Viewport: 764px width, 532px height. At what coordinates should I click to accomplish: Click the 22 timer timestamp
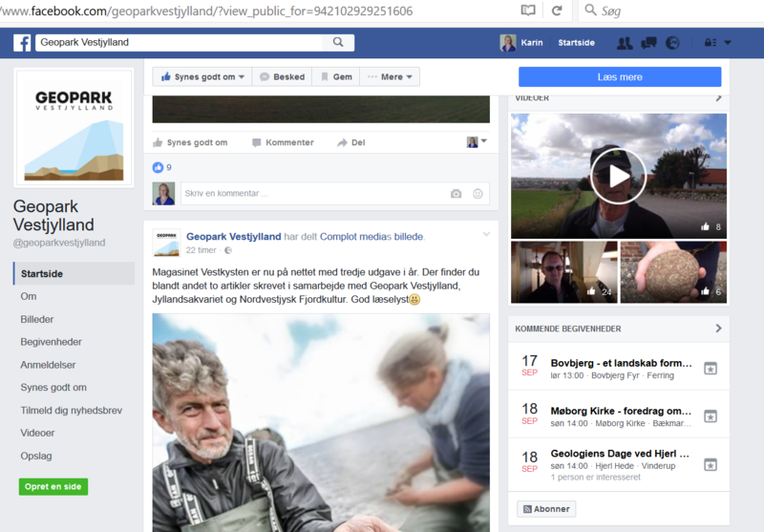[x=201, y=250]
